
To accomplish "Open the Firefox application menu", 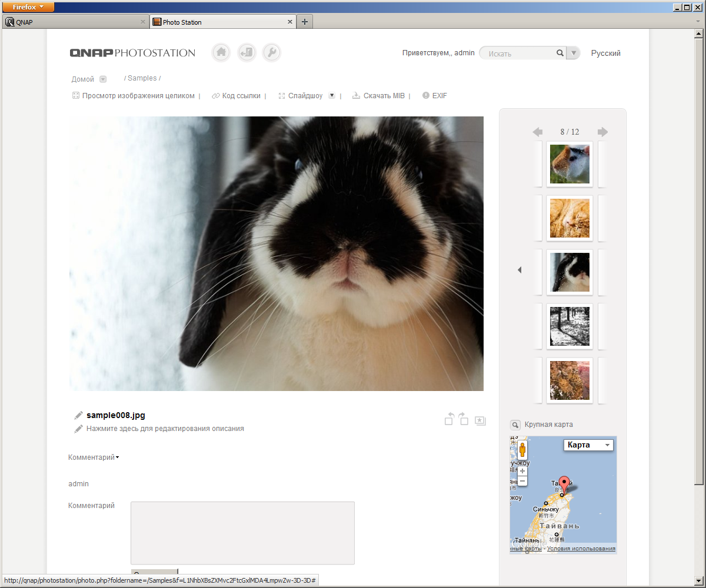I will click(x=28, y=7).
